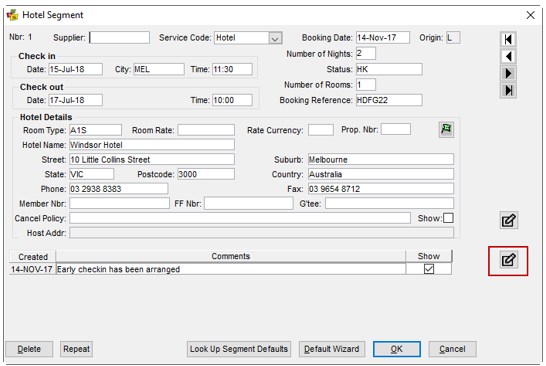Click the Cancel button
Image resolution: width=546 pixels, height=366 pixels.
pos(452,349)
